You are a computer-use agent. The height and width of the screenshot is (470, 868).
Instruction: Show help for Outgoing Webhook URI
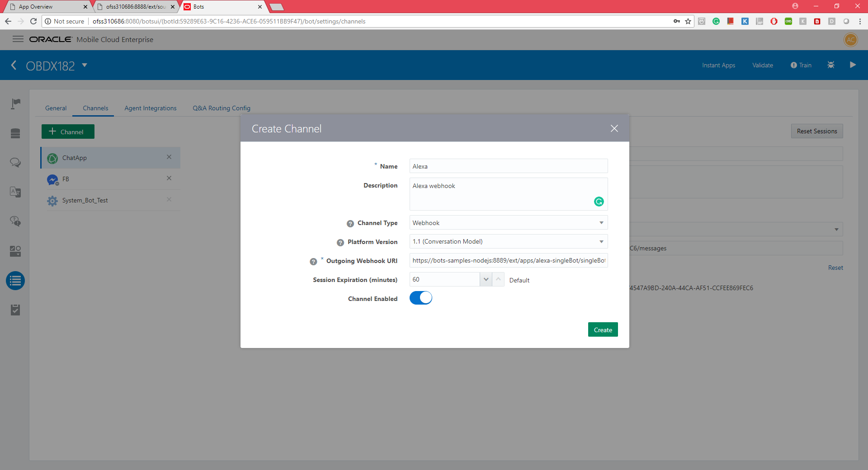pos(313,262)
